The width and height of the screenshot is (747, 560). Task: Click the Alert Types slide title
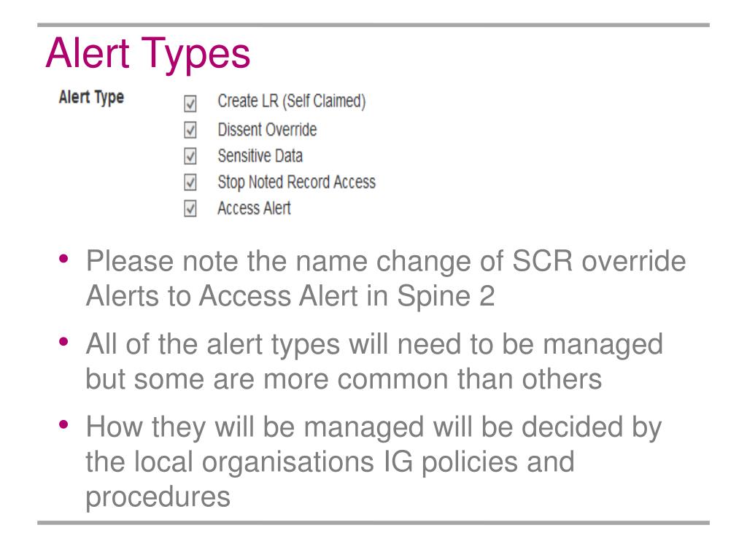pyautogui.click(x=148, y=54)
